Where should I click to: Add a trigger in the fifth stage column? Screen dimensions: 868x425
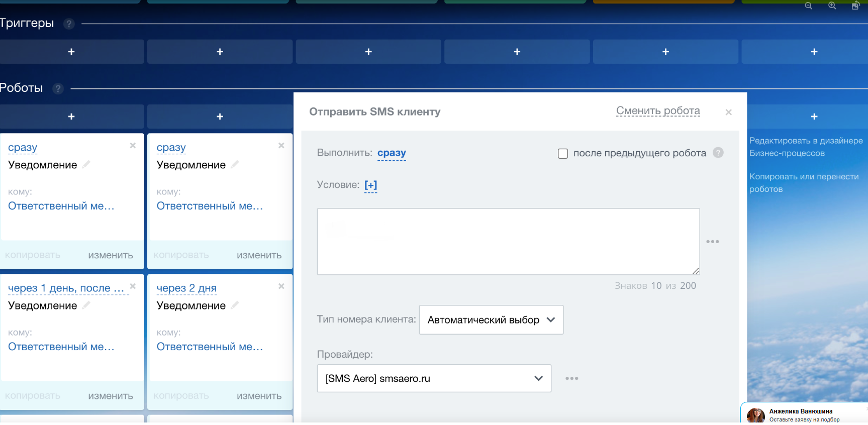click(x=665, y=52)
